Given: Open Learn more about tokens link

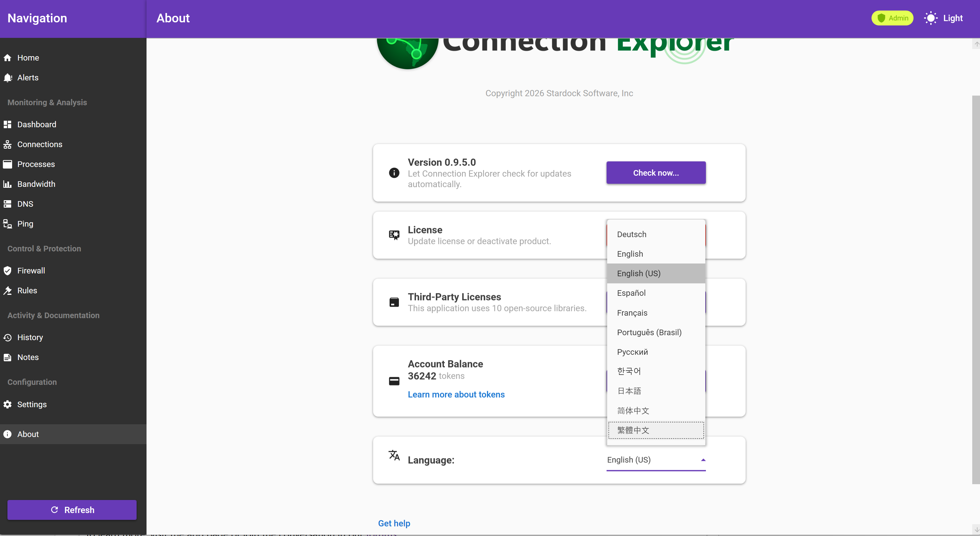Looking at the screenshot, I should [x=456, y=394].
